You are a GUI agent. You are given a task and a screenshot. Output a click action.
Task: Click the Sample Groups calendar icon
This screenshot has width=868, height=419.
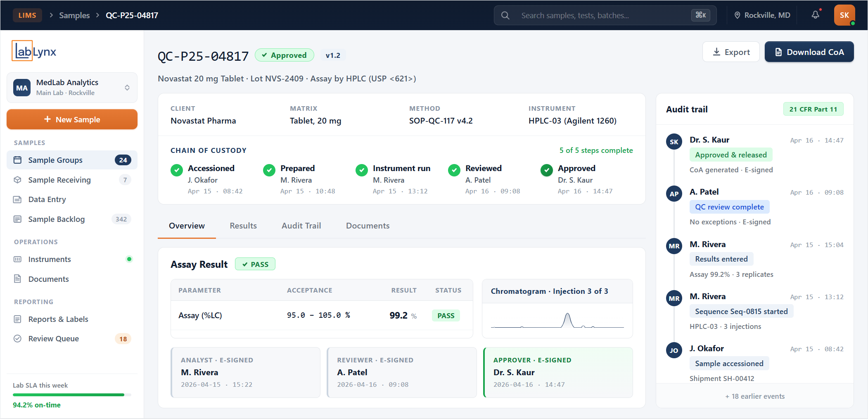pyautogui.click(x=17, y=160)
